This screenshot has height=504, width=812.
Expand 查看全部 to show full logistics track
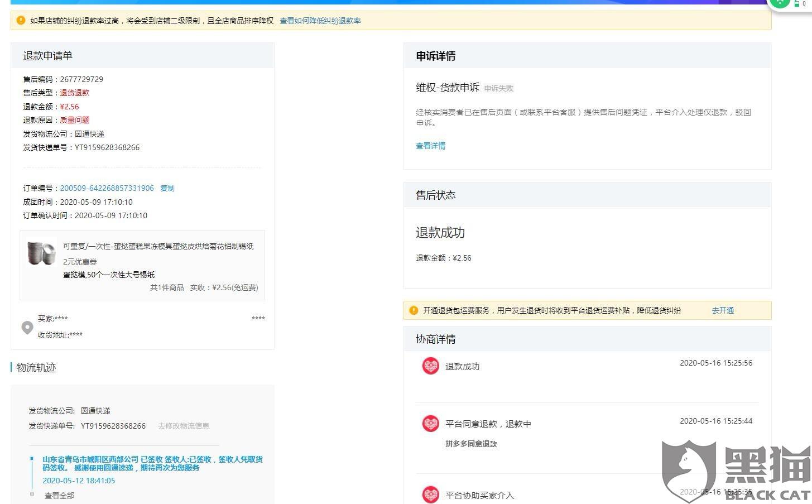pyautogui.click(x=59, y=496)
